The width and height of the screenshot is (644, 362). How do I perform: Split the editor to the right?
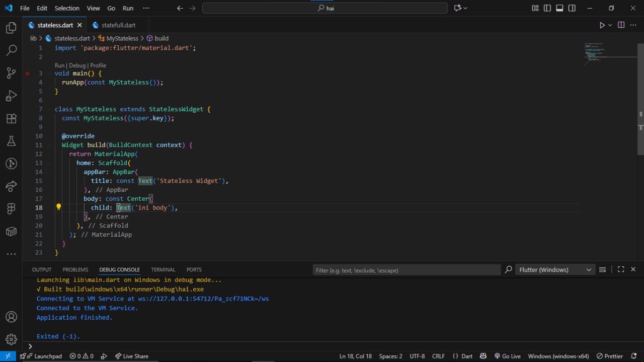point(621,25)
